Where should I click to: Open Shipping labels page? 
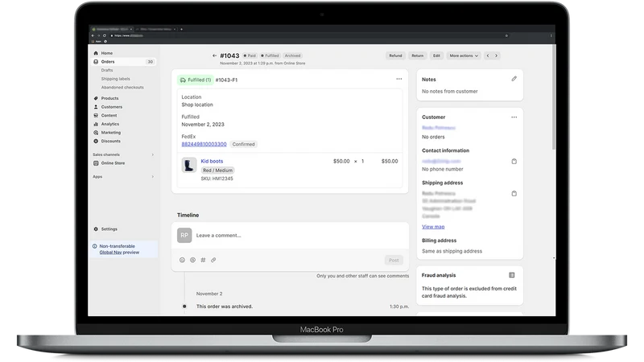click(x=115, y=79)
